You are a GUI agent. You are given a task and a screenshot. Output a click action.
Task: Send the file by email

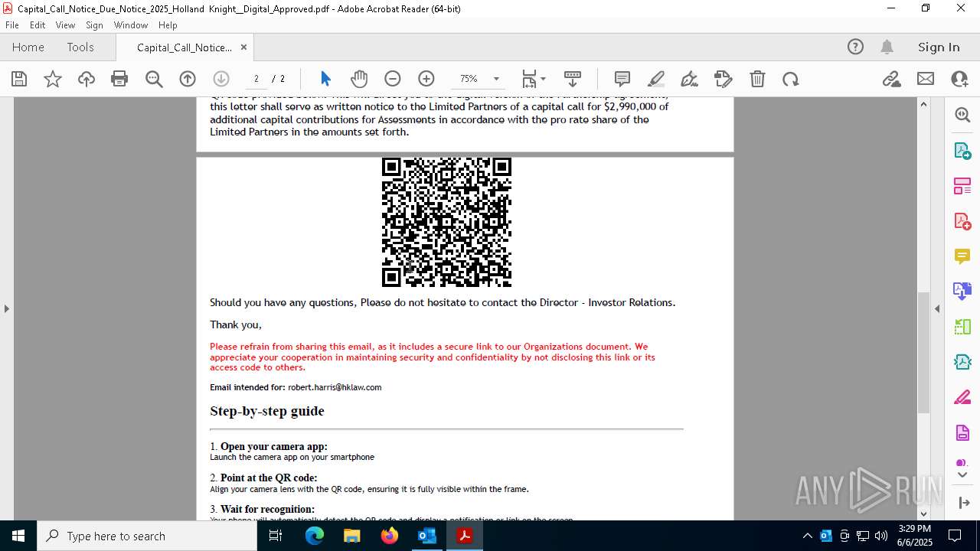coord(926,79)
